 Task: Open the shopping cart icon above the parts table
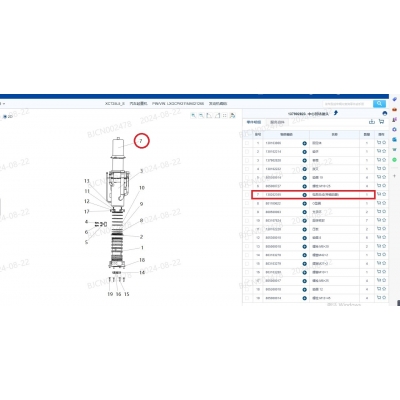click(381, 122)
